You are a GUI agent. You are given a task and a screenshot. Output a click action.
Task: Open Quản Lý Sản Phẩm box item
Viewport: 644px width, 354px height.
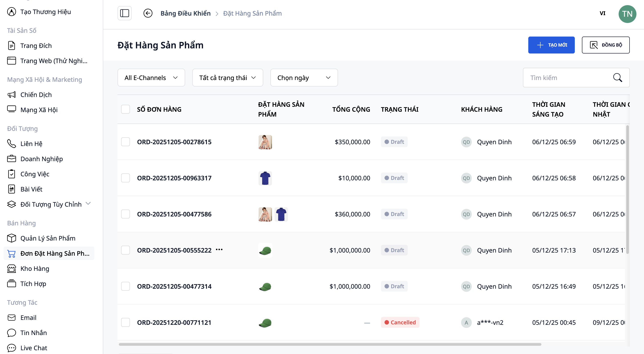[48, 238]
